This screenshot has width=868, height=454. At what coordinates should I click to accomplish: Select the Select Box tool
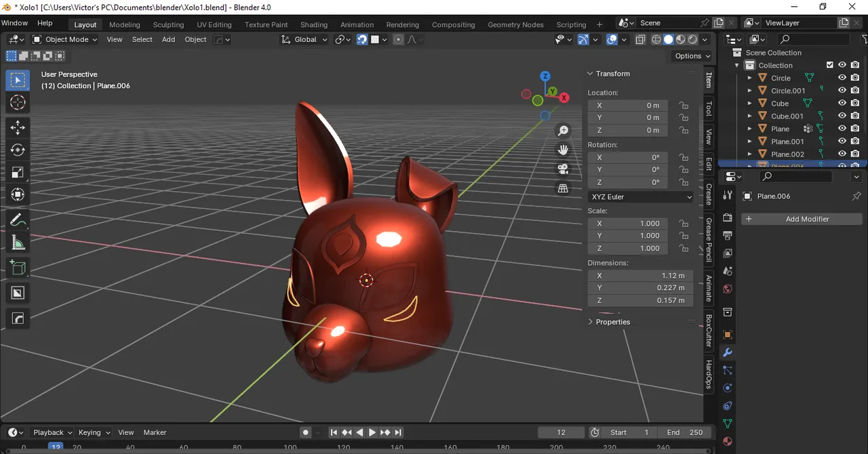click(18, 81)
